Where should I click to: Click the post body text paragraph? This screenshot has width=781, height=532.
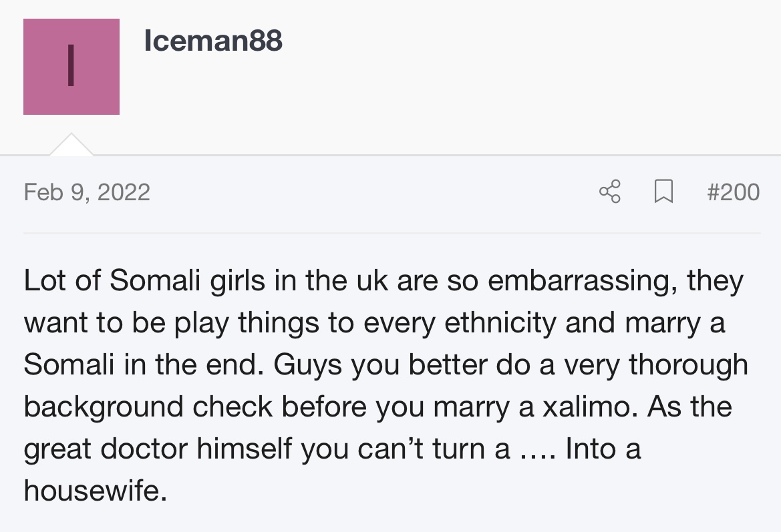pos(386,385)
